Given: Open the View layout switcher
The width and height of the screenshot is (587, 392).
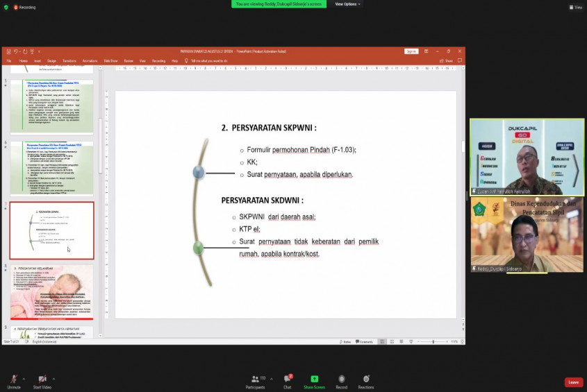Looking at the screenshot, I should tap(575, 7).
